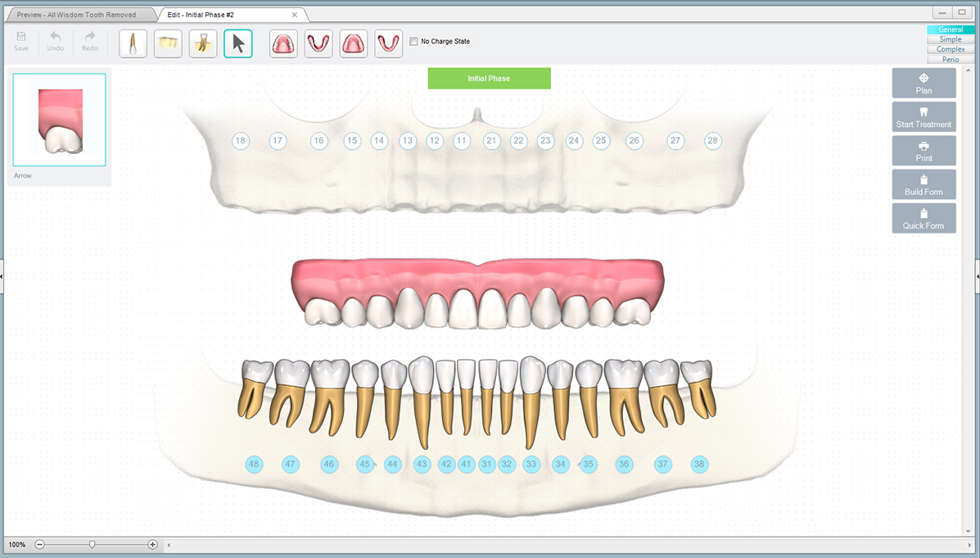
Task: Select the lower gums only icon
Action: [388, 43]
